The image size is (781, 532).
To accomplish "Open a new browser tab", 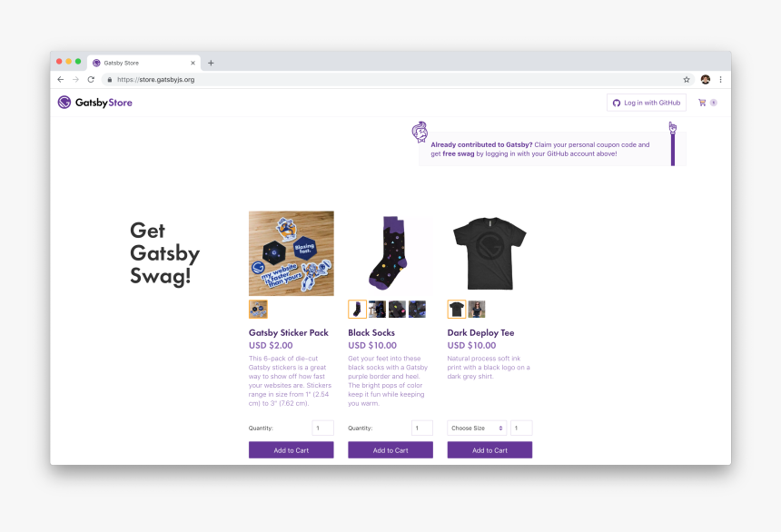I will (x=211, y=63).
